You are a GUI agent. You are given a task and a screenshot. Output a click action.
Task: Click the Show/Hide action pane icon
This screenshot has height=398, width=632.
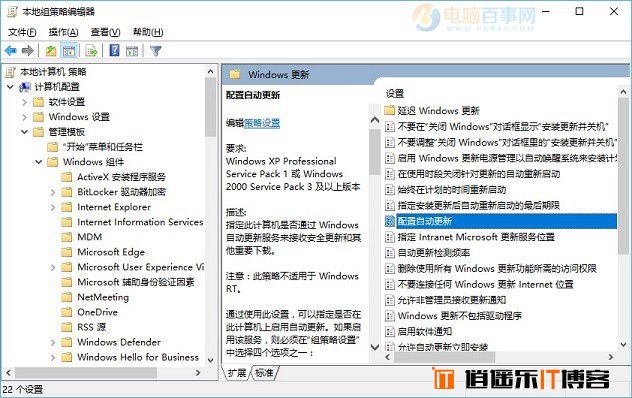pos(132,51)
